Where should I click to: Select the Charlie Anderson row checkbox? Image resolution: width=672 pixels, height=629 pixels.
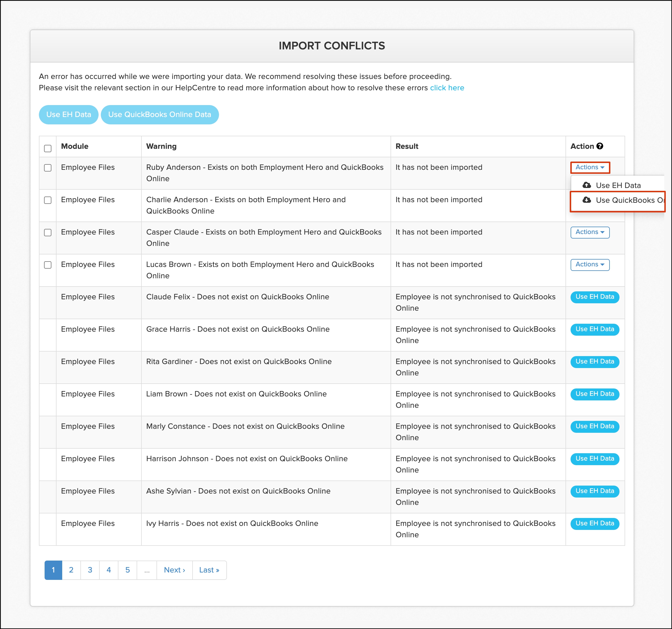coord(48,200)
